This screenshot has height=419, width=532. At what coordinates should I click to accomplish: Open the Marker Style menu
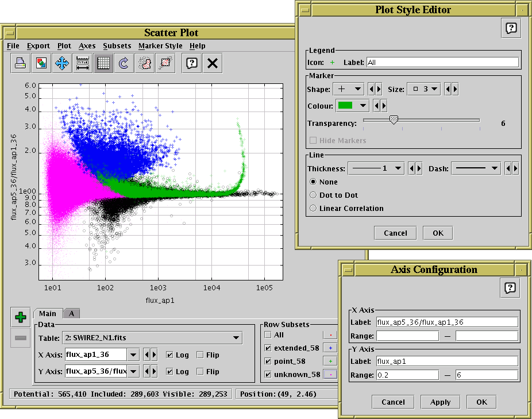tap(160, 46)
